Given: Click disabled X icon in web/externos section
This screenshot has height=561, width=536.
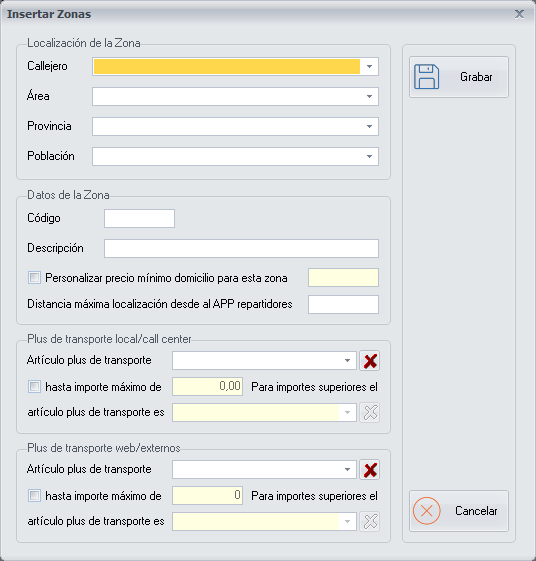Looking at the screenshot, I should [370, 521].
